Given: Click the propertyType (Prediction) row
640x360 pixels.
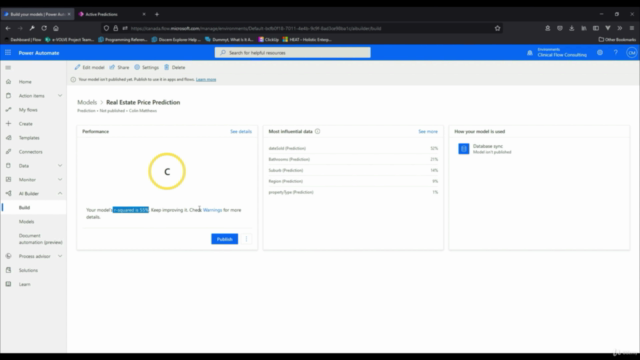Looking at the screenshot, I should pos(353,192).
